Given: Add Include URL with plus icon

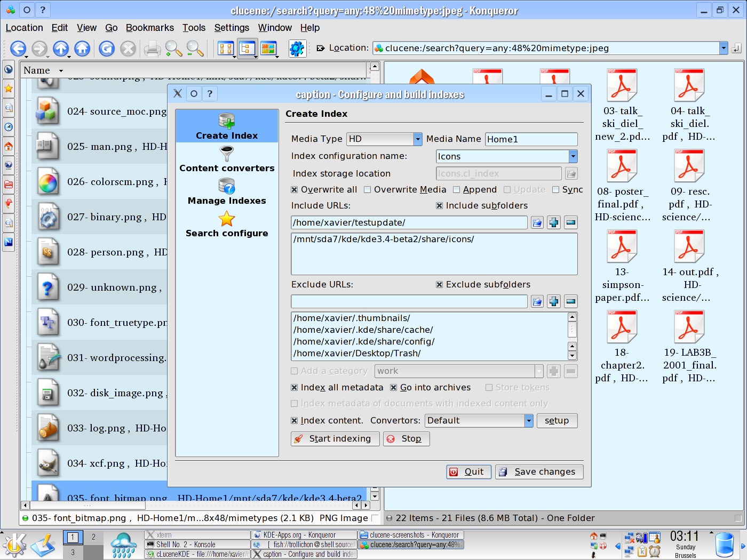Looking at the screenshot, I should (x=554, y=222).
